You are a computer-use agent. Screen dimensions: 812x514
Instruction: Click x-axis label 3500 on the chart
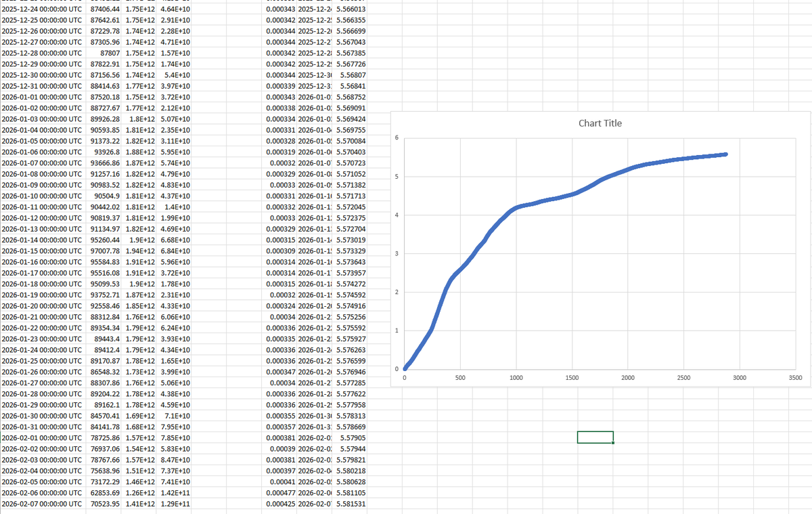[795, 377]
